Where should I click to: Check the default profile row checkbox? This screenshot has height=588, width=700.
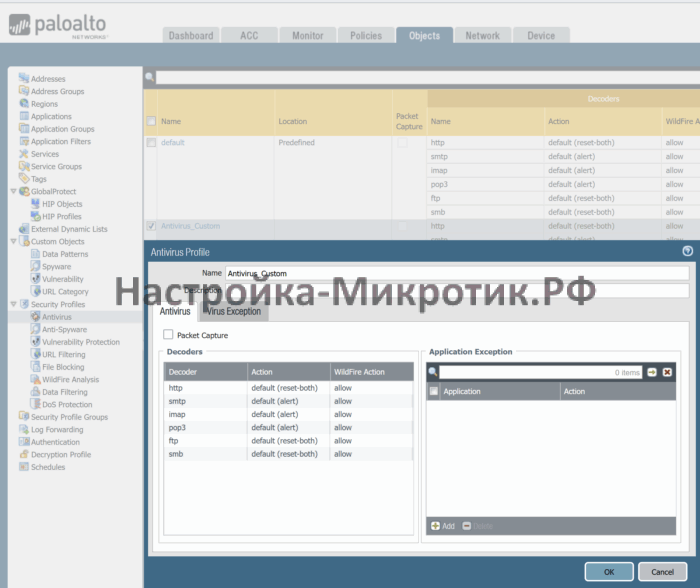(x=151, y=142)
